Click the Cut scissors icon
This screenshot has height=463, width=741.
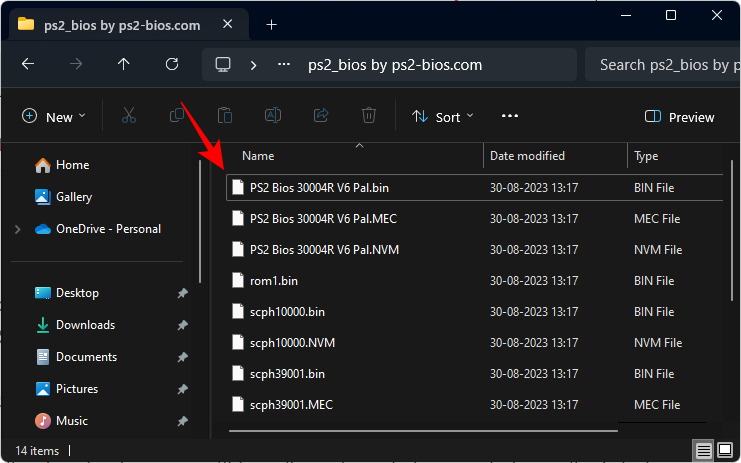[129, 116]
